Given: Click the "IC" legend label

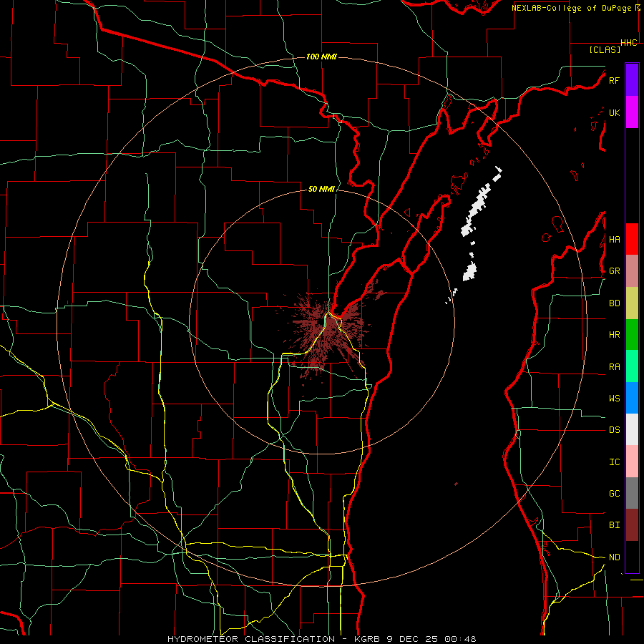Looking at the screenshot, I should click(614, 462).
